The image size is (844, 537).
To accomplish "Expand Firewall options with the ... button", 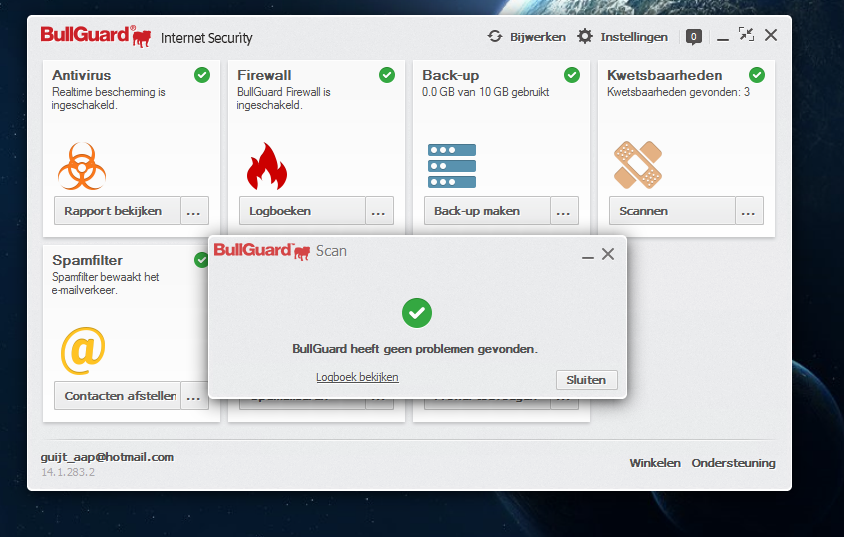I will point(379,210).
